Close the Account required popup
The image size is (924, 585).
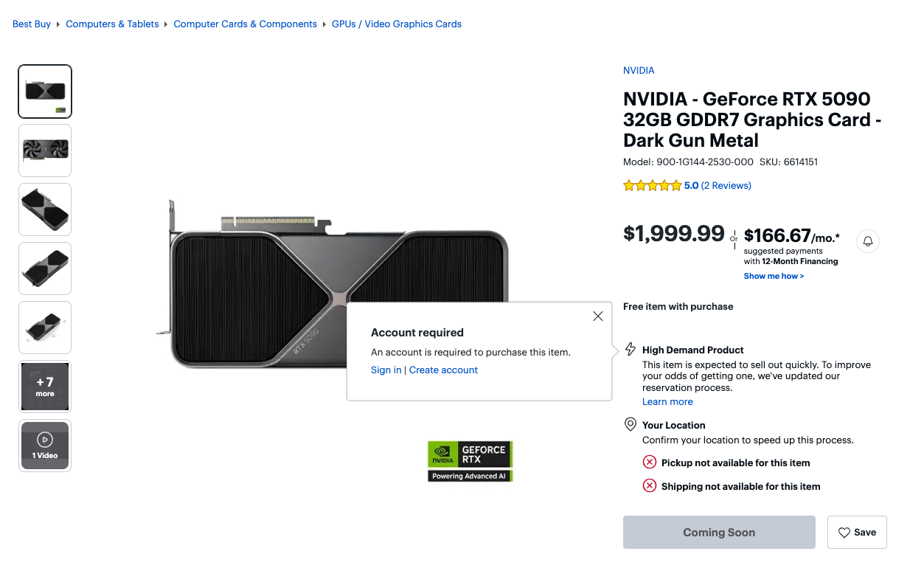(x=598, y=316)
